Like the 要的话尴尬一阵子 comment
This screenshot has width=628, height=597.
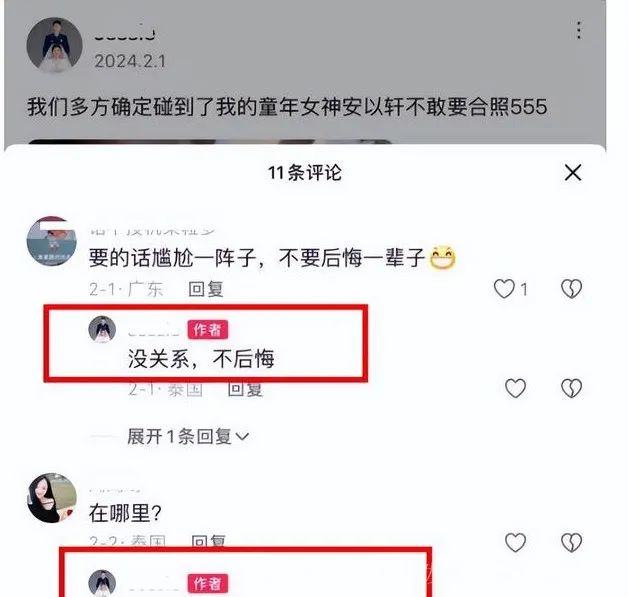coord(504,288)
